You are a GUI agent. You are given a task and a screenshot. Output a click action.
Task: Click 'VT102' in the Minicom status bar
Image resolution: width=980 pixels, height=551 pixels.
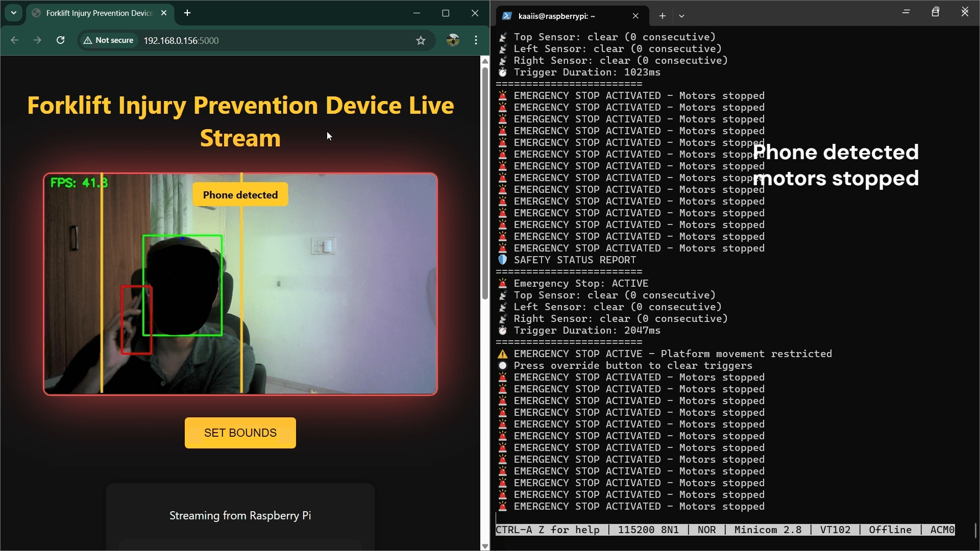click(x=835, y=530)
